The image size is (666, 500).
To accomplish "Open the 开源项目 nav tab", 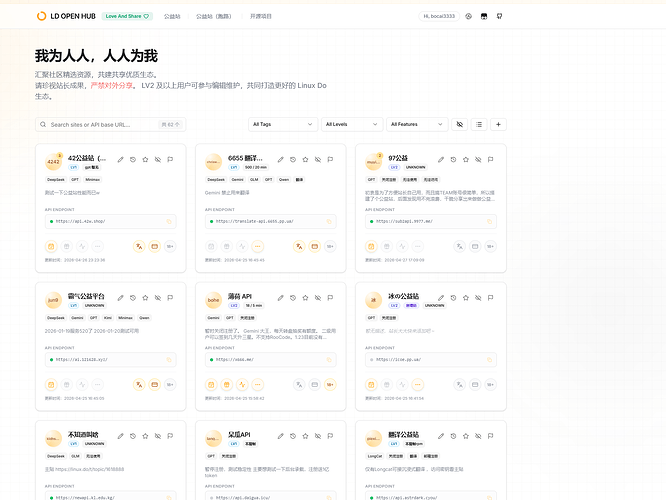I will click(x=260, y=16).
